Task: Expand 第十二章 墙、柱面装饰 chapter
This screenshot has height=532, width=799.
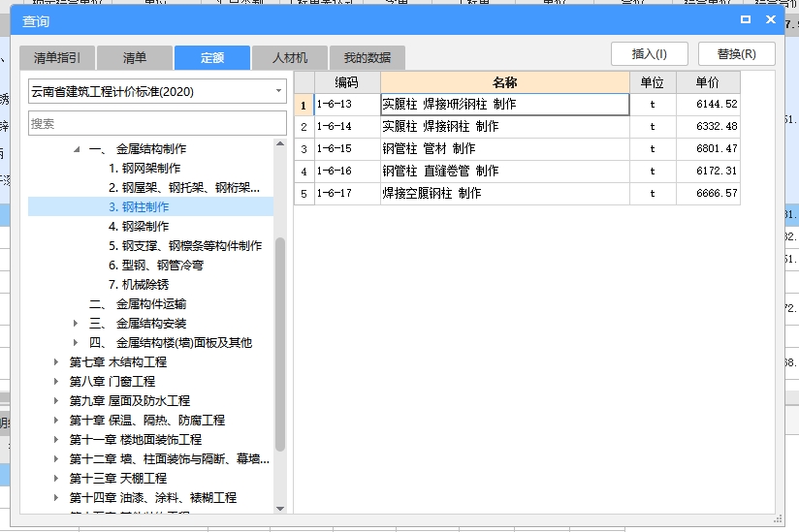Action: [56, 458]
